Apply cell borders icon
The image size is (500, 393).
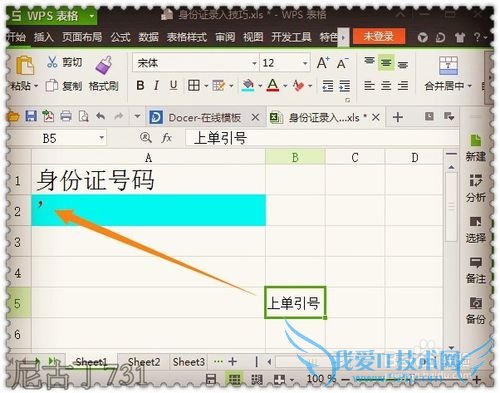(194, 86)
